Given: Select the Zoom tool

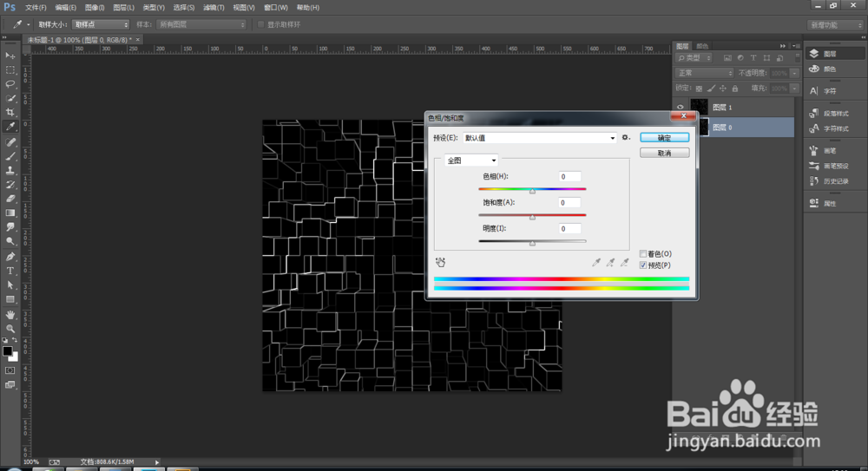Looking at the screenshot, I should coord(10,329).
